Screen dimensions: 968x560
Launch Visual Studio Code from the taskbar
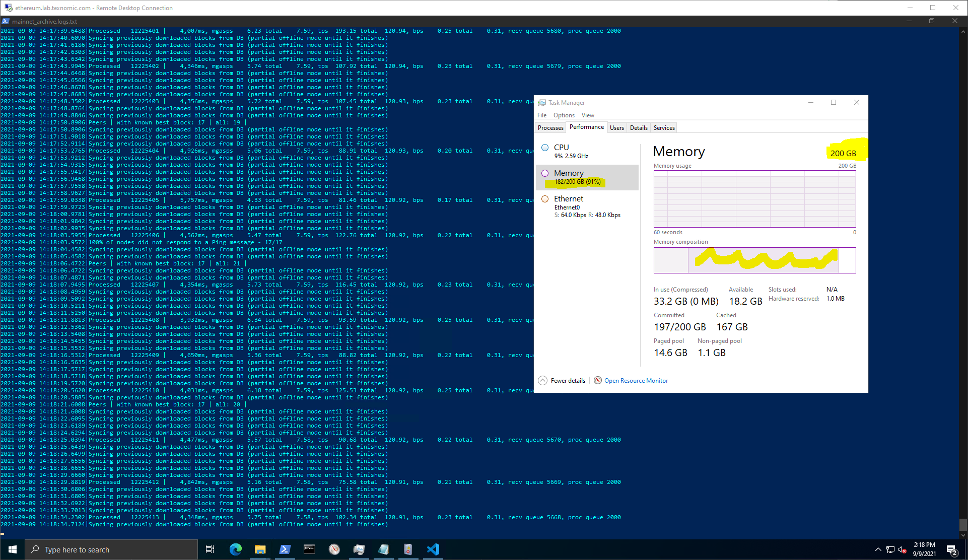[433, 549]
